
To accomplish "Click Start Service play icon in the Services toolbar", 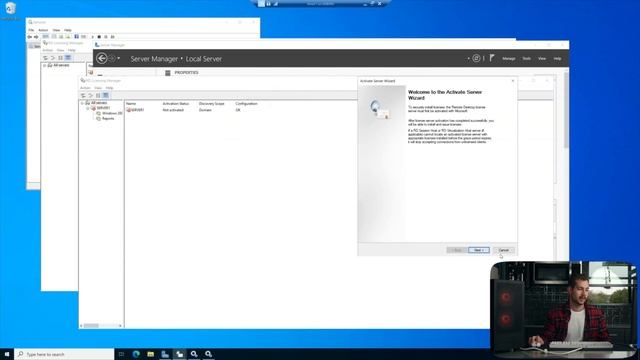I will pyautogui.click(x=92, y=37).
